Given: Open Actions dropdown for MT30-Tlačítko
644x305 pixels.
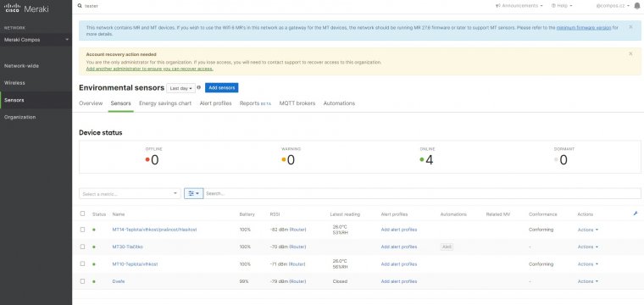Looking at the screenshot, I should pyautogui.click(x=588, y=247).
